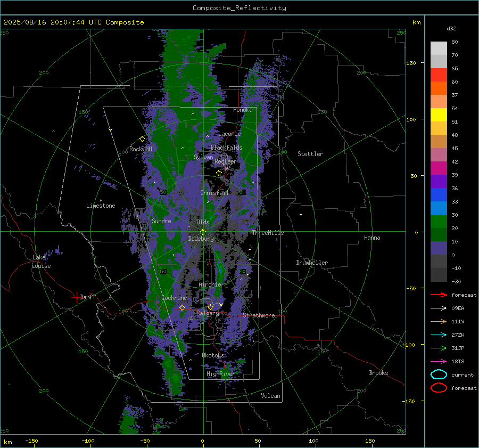Click the red forecast ellipse icon

coord(439,388)
